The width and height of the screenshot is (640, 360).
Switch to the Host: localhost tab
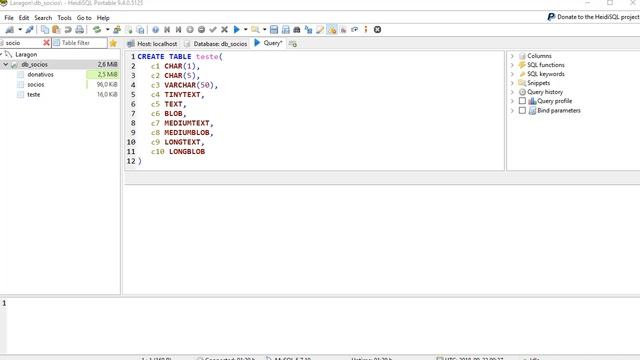pos(152,44)
